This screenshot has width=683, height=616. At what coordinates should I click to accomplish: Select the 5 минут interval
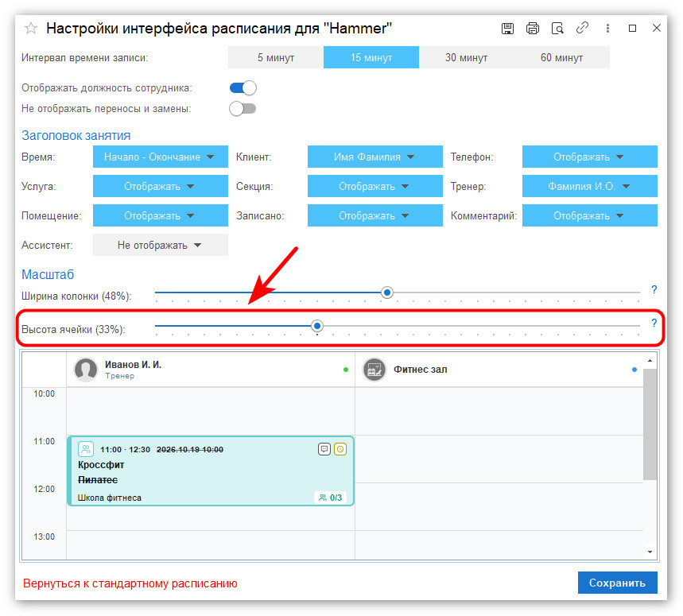tap(276, 57)
